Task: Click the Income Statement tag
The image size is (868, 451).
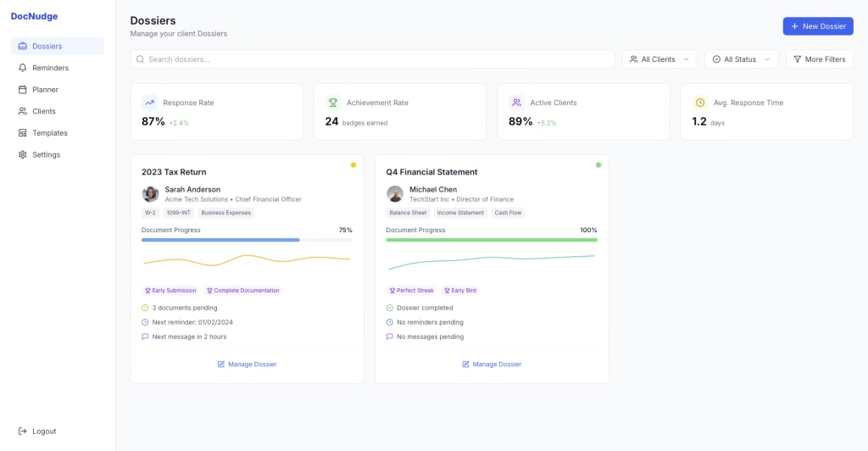Action: (x=460, y=213)
